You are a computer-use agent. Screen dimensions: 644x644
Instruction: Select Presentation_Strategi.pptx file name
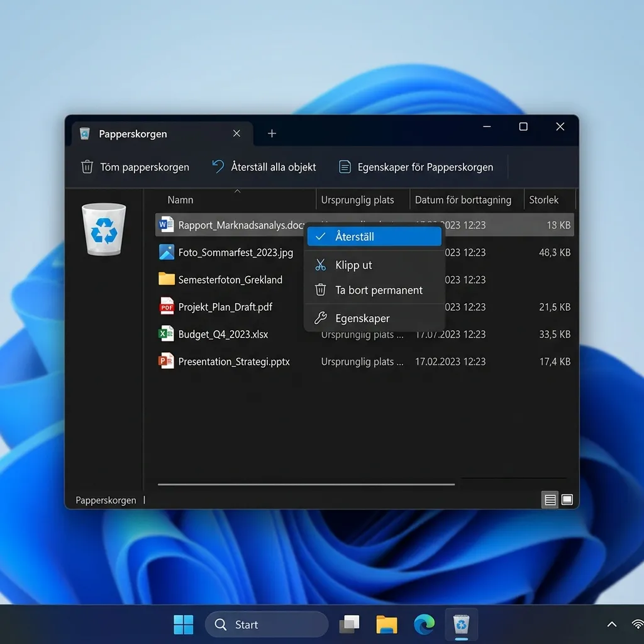coord(234,362)
